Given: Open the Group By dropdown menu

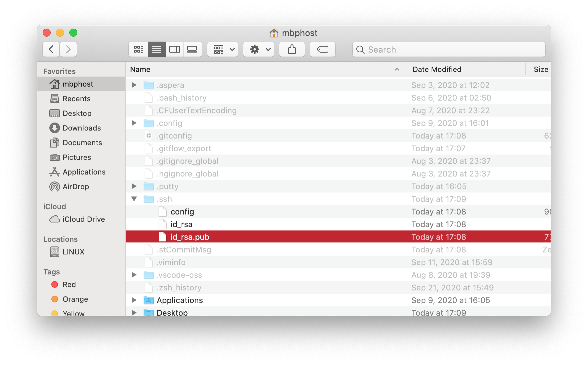Looking at the screenshot, I should pyautogui.click(x=223, y=50).
